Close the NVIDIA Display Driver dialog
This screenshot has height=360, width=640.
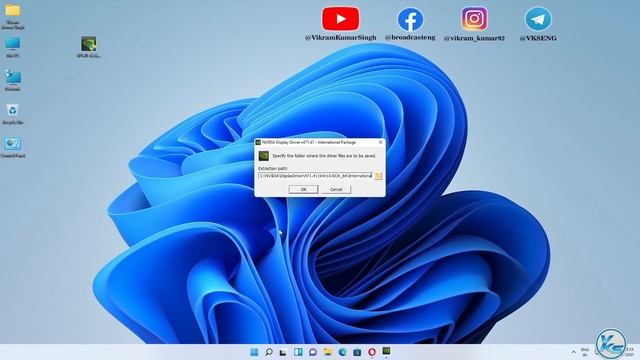pyautogui.click(x=380, y=142)
